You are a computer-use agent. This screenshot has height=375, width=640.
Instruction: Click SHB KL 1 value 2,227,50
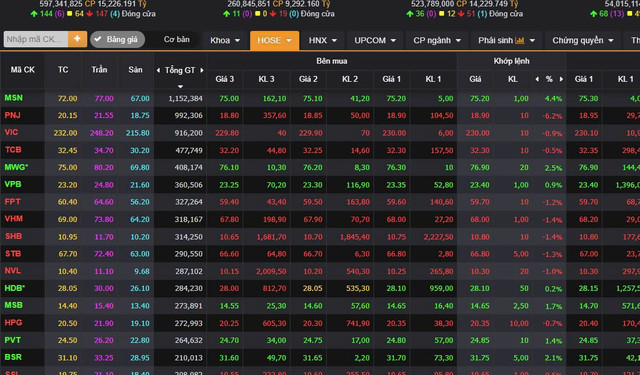coord(438,237)
